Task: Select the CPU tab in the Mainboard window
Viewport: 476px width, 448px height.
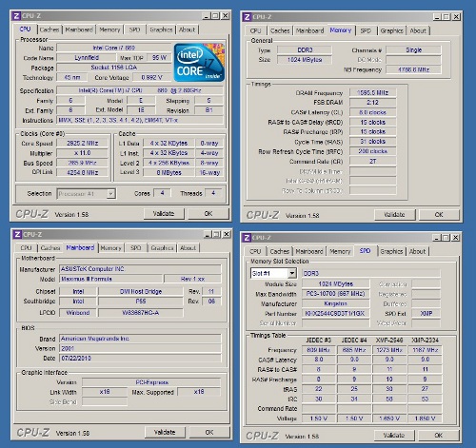Action: tap(26, 248)
